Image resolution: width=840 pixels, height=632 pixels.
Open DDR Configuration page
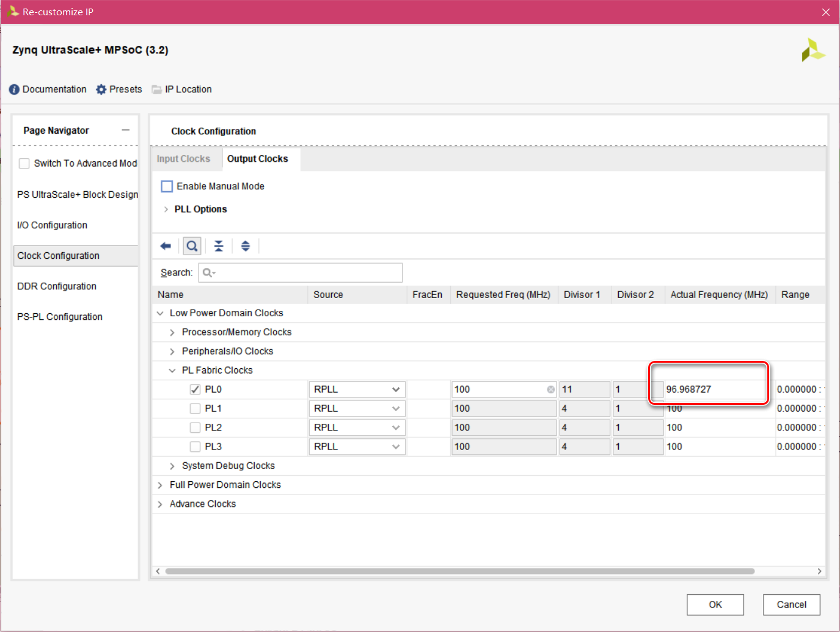tap(57, 286)
